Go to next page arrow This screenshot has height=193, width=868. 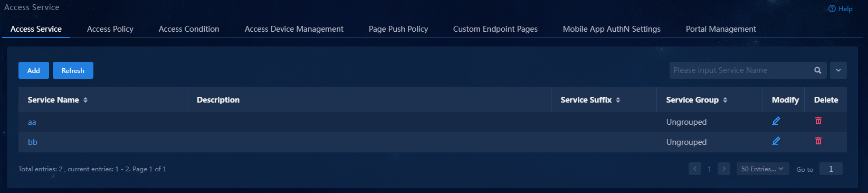coord(724,169)
